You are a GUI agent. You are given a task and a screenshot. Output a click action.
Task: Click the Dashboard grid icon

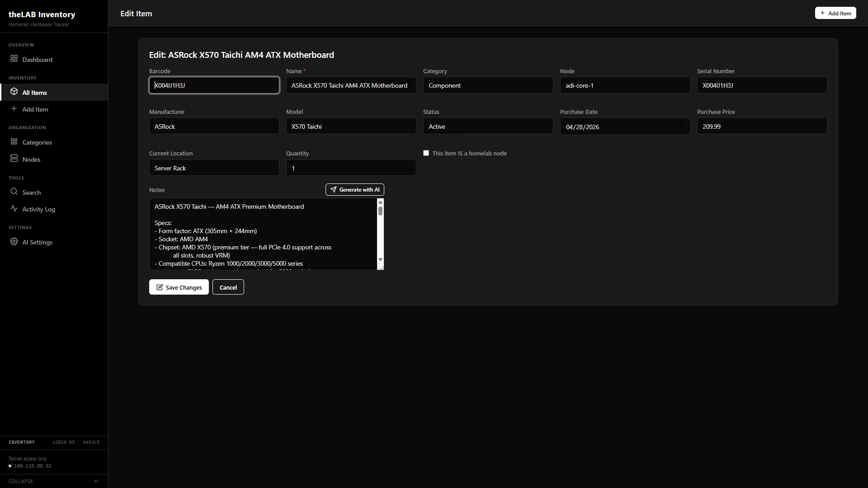(x=14, y=59)
